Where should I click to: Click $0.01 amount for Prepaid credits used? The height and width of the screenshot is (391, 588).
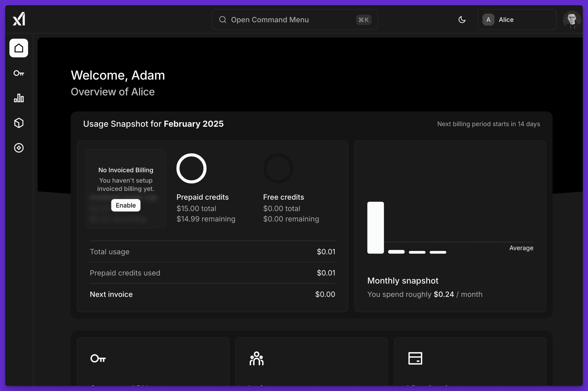(326, 273)
